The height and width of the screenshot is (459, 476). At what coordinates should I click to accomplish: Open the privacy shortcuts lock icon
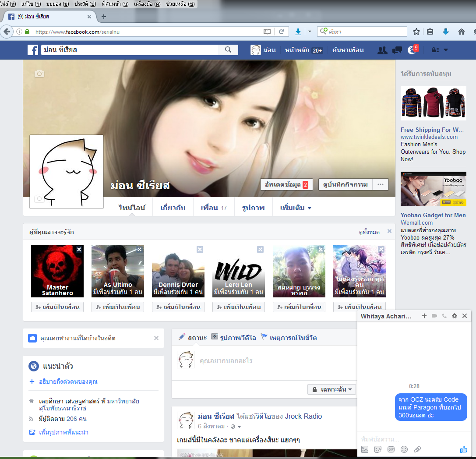[435, 50]
